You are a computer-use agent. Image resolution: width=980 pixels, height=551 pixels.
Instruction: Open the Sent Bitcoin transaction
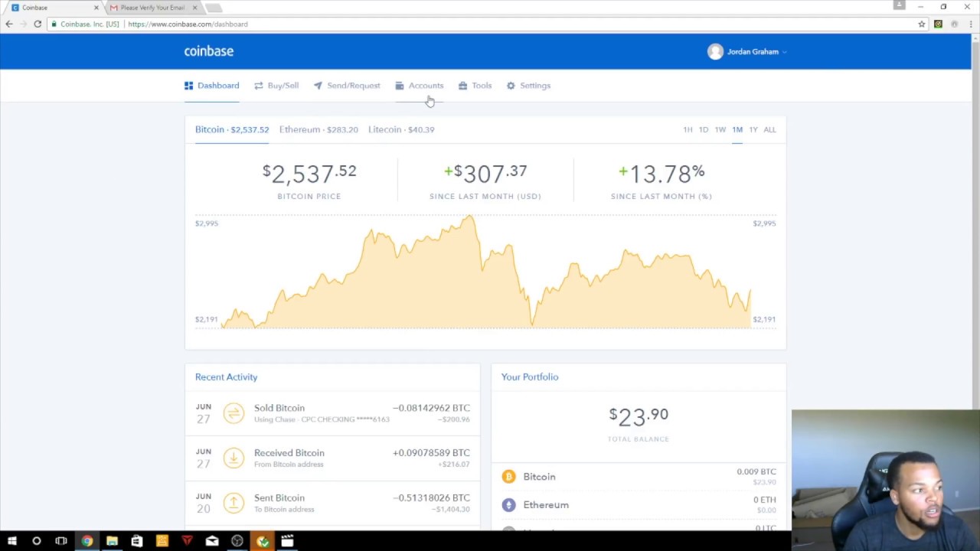tap(332, 503)
